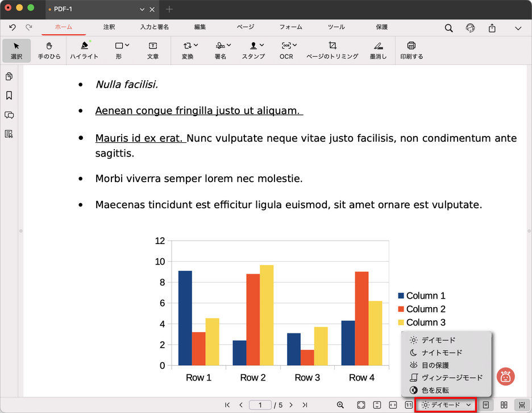Click the page number input field
The height and width of the screenshot is (413, 532).
(260, 405)
